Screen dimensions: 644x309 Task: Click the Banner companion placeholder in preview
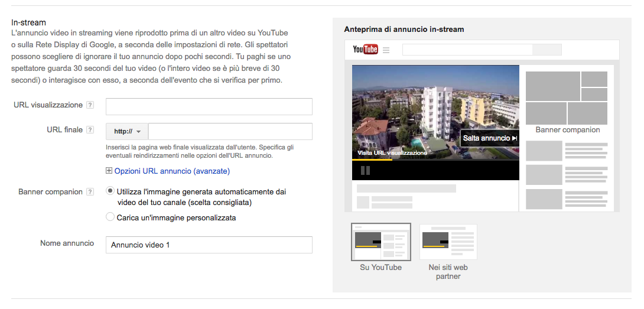pos(567,98)
